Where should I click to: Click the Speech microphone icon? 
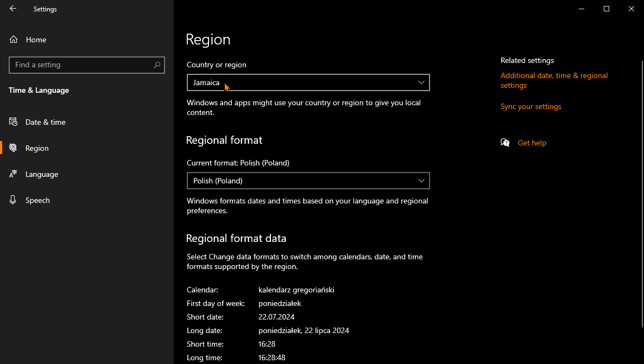[x=14, y=200]
